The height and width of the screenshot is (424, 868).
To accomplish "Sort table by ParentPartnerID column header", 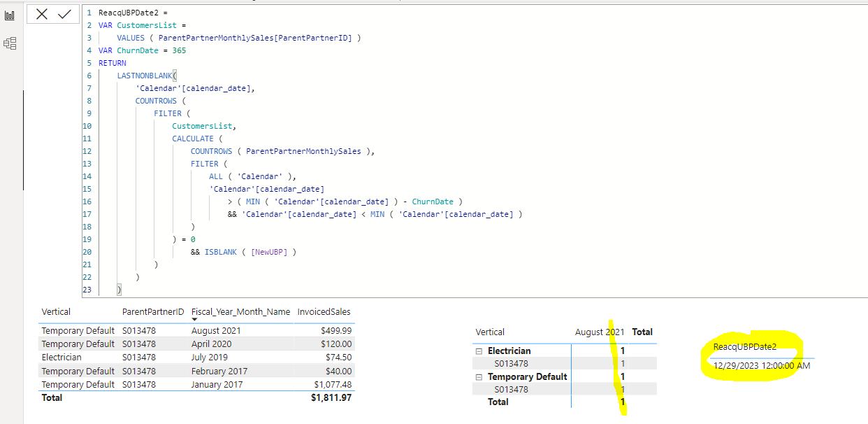I will coord(153,312).
